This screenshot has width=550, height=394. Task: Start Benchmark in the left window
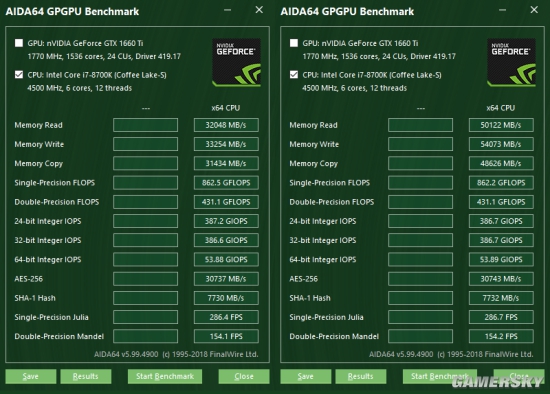click(x=165, y=376)
